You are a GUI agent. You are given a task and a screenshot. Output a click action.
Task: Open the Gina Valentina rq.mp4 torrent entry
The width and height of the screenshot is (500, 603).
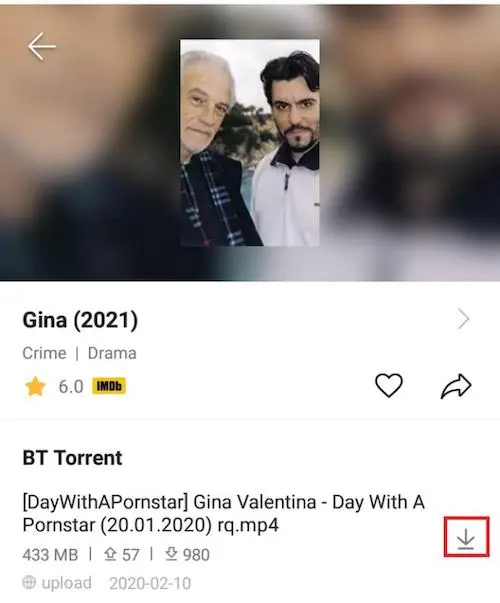click(223, 513)
